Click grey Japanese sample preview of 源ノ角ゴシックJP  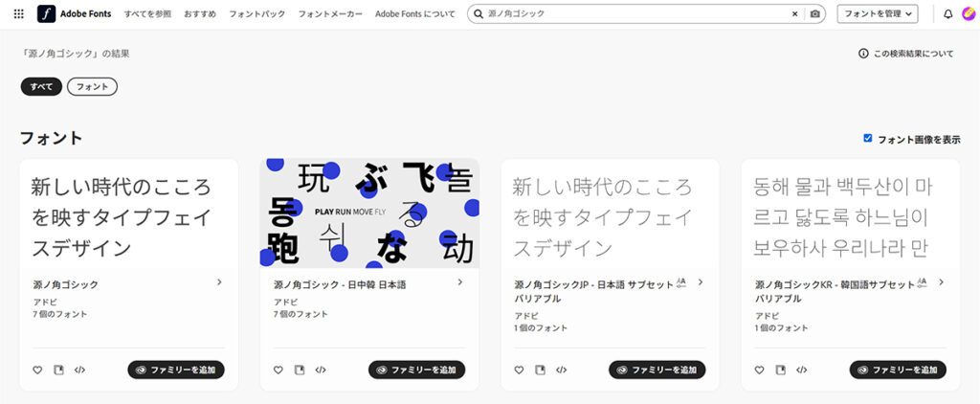click(x=603, y=217)
